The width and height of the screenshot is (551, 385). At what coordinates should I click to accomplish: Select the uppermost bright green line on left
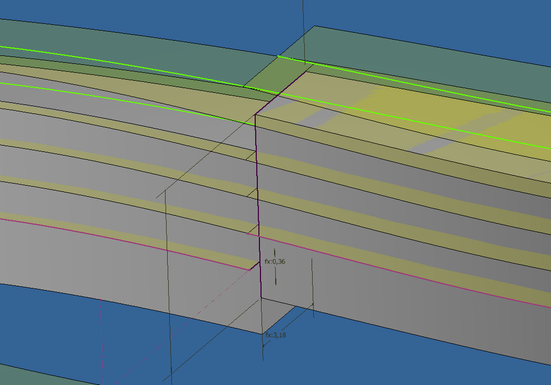coord(123,66)
